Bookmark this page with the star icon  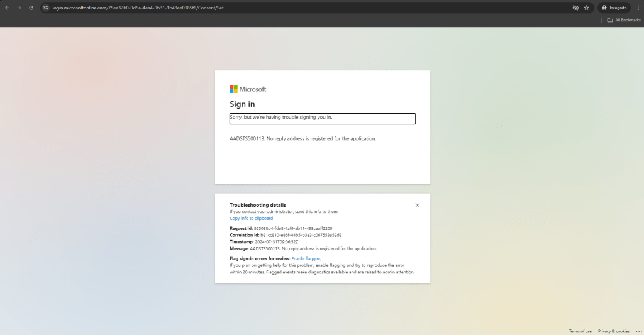tap(586, 8)
